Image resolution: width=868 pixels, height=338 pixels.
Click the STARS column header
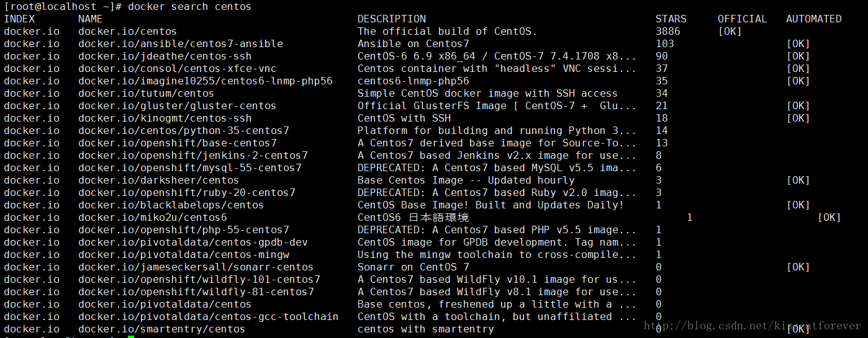pyautogui.click(x=671, y=19)
